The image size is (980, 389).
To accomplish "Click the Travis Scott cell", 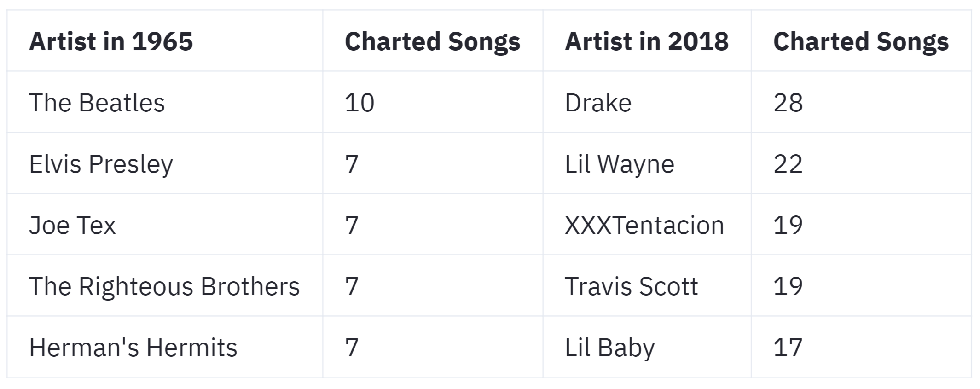I will (631, 286).
